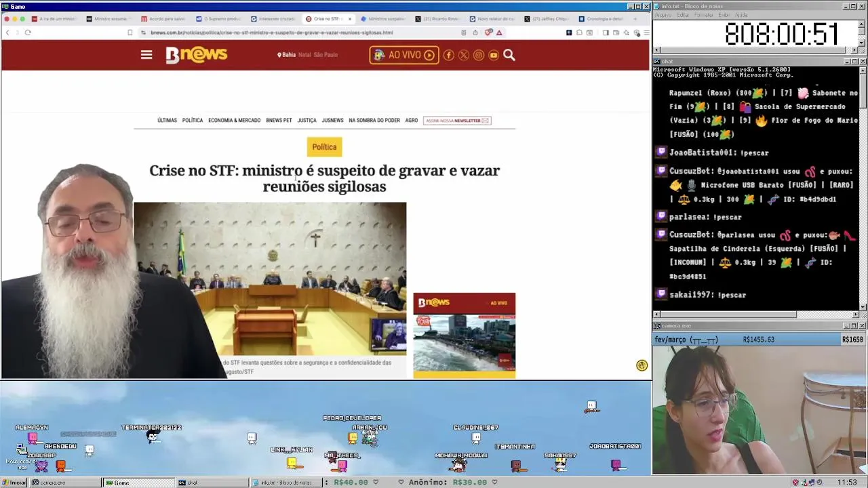Open the STF courtroom article image

(x=270, y=279)
